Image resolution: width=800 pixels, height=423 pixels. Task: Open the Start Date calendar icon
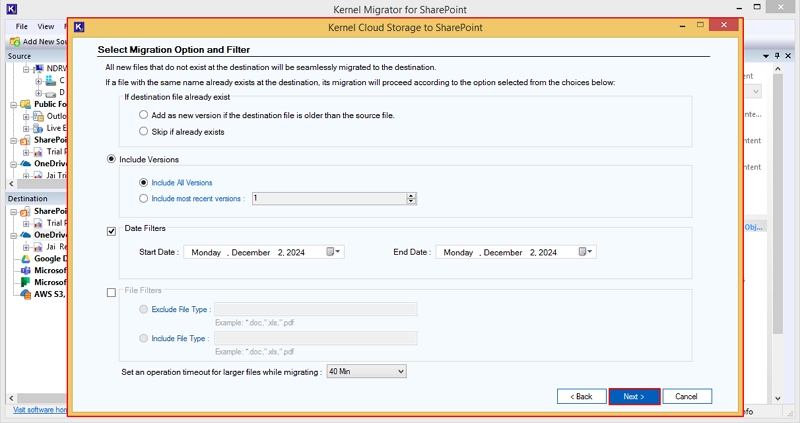(x=331, y=252)
